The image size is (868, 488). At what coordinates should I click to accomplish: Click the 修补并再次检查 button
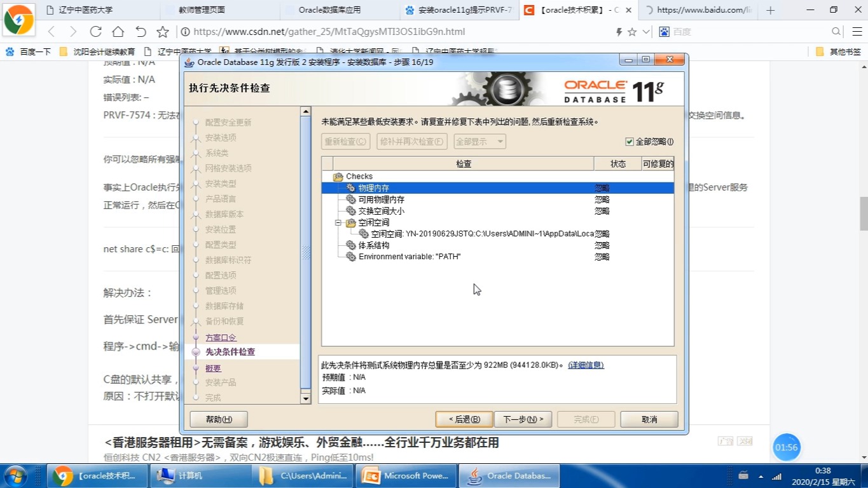click(x=411, y=142)
